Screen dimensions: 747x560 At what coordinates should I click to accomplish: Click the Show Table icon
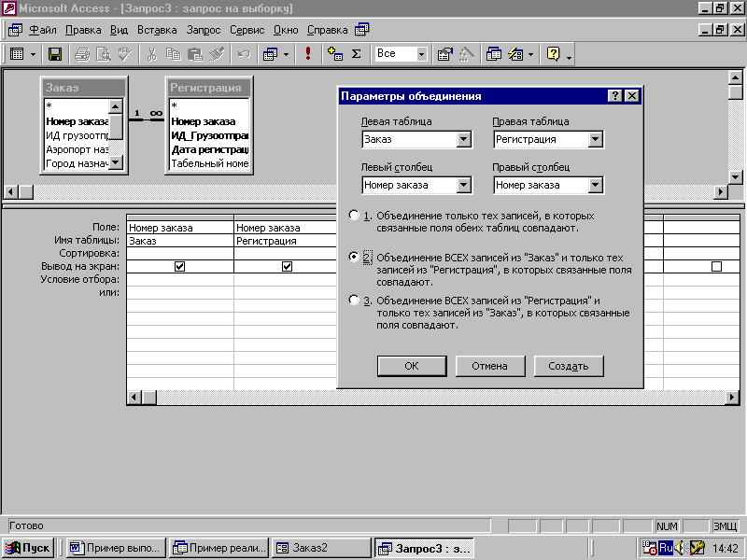point(335,54)
